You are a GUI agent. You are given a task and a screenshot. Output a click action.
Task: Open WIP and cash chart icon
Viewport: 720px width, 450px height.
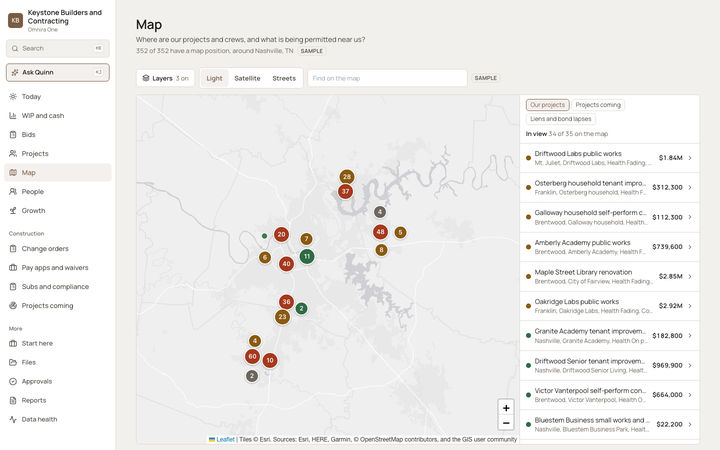(x=13, y=116)
